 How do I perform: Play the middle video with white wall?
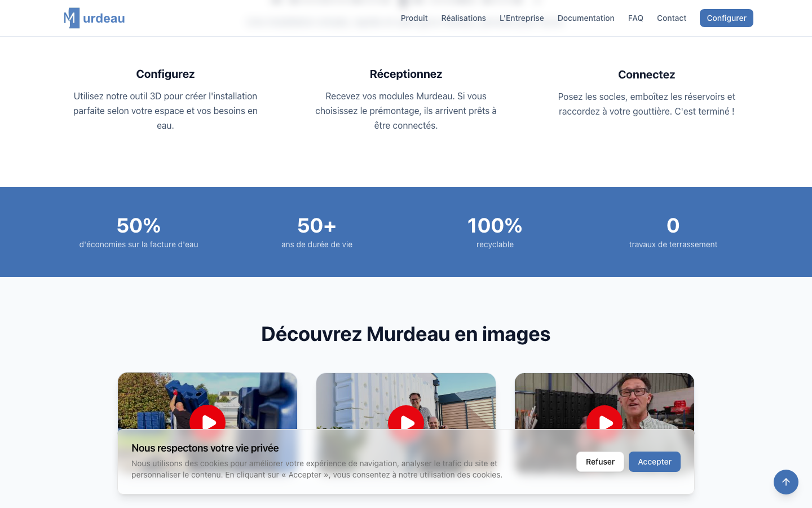[406, 423]
